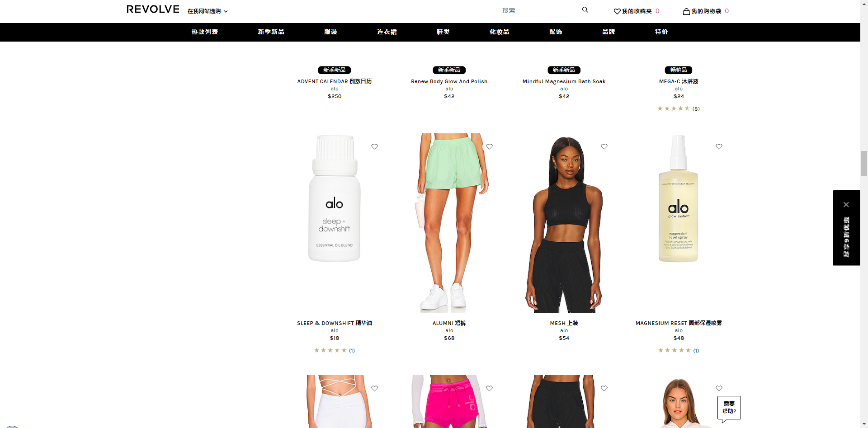Favorite the Sleep & Downshift essential oil

coord(374,146)
